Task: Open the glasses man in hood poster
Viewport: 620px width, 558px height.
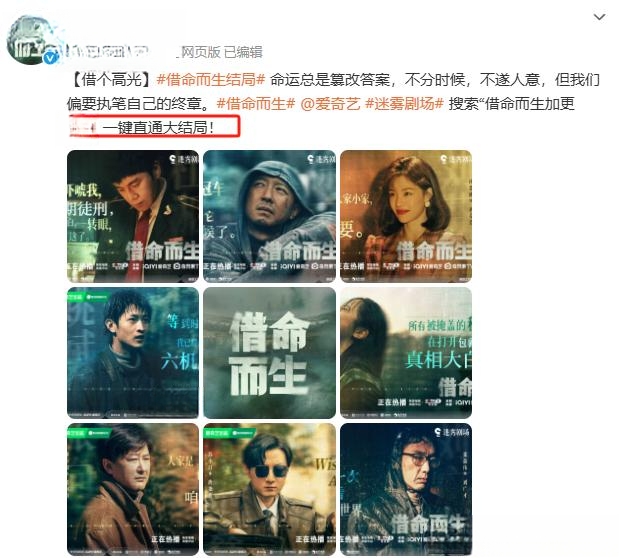Action: (406, 489)
